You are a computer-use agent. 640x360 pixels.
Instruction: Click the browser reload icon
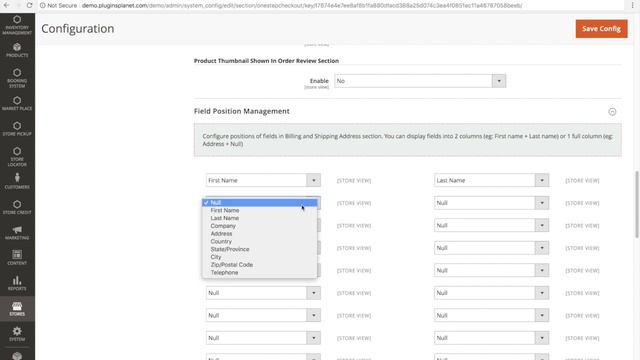pyautogui.click(x=29, y=5)
